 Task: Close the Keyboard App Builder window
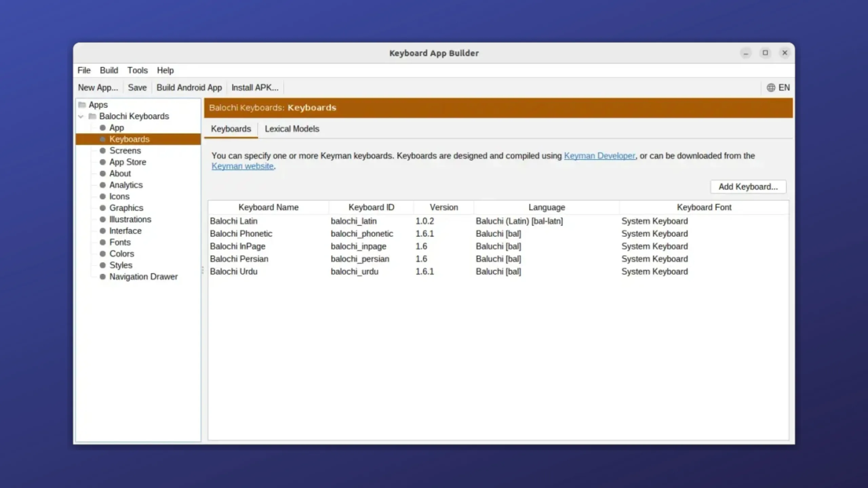(785, 53)
